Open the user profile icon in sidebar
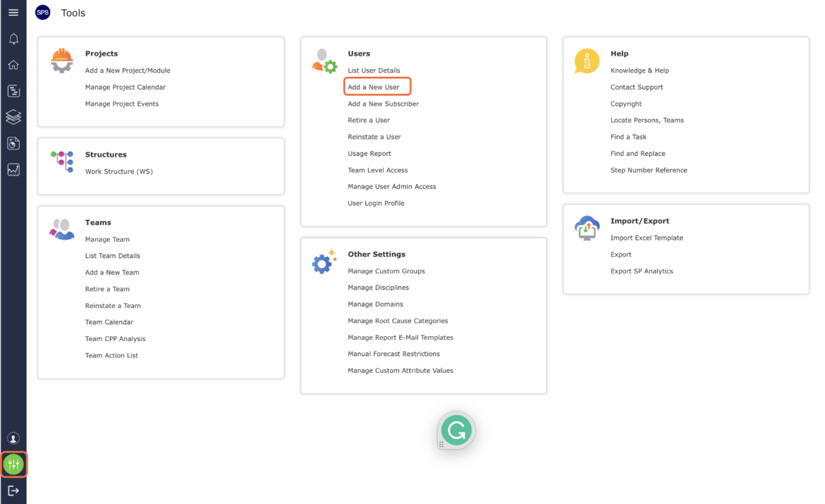The width and height of the screenshot is (825, 504). tap(13, 438)
